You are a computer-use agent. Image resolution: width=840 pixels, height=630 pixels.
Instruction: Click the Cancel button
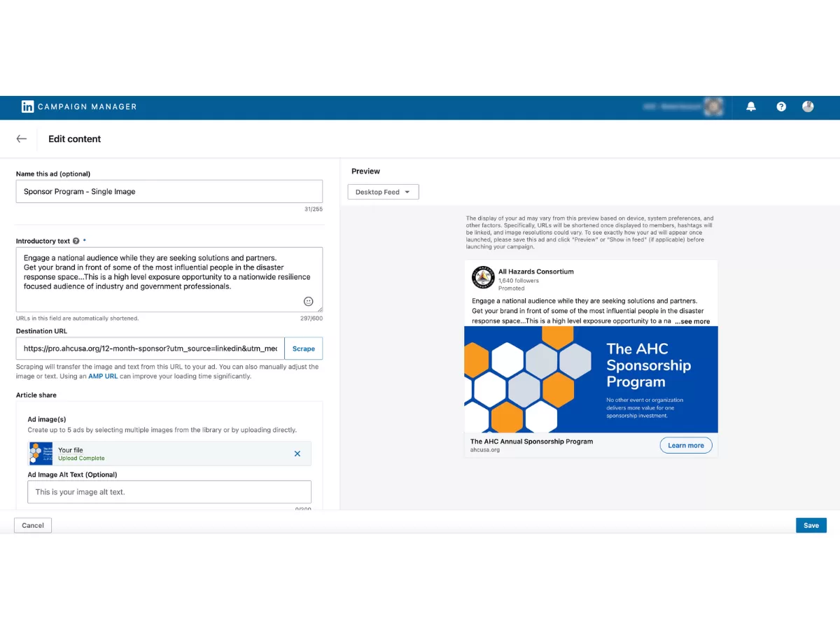(33, 525)
